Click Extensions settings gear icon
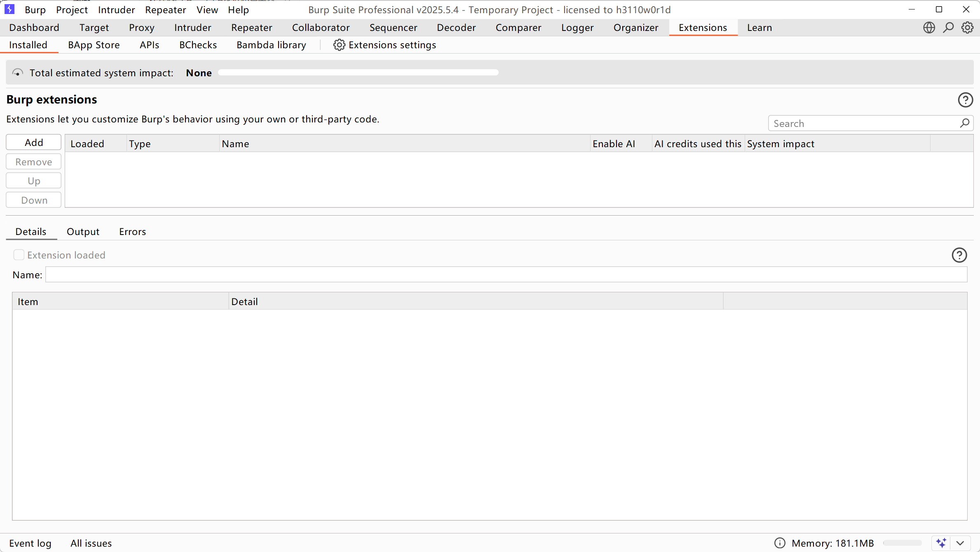Image resolution: width=980 pixels, height=552 pixels. click(339, 45)
